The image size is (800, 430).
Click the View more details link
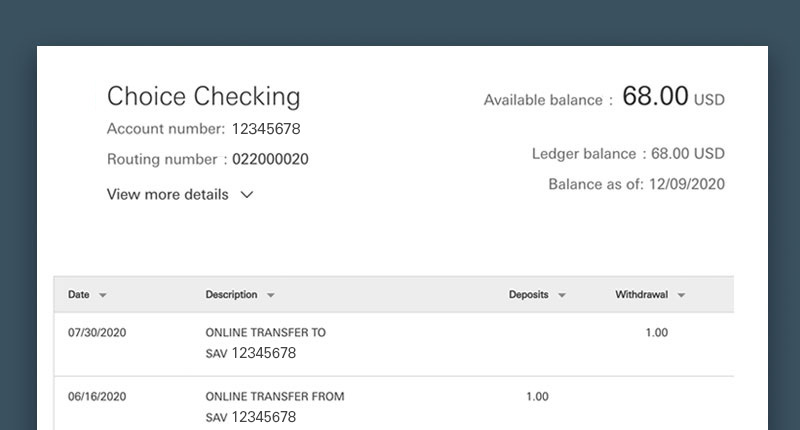tap(167, 194)
